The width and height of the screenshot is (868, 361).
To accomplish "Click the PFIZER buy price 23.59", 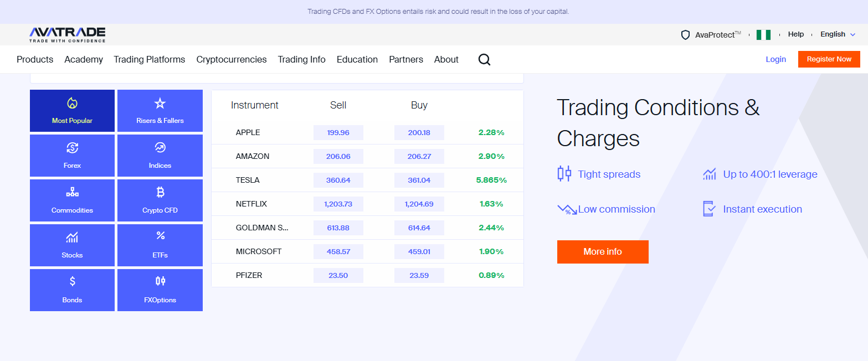I will point(419,275).
